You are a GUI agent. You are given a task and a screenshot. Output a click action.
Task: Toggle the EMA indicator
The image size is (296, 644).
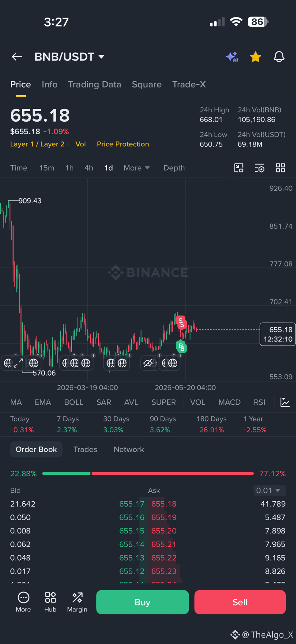(43, 402)
